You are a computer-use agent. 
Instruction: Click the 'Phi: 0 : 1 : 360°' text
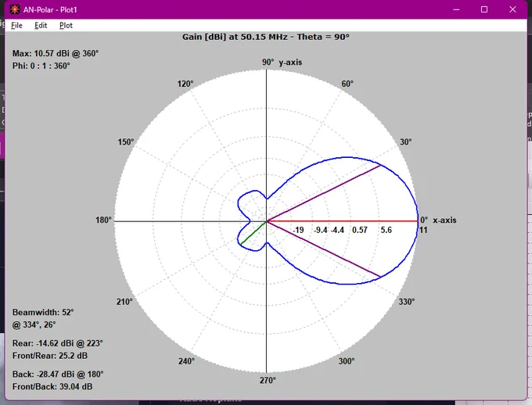click(x=41, y=66)
